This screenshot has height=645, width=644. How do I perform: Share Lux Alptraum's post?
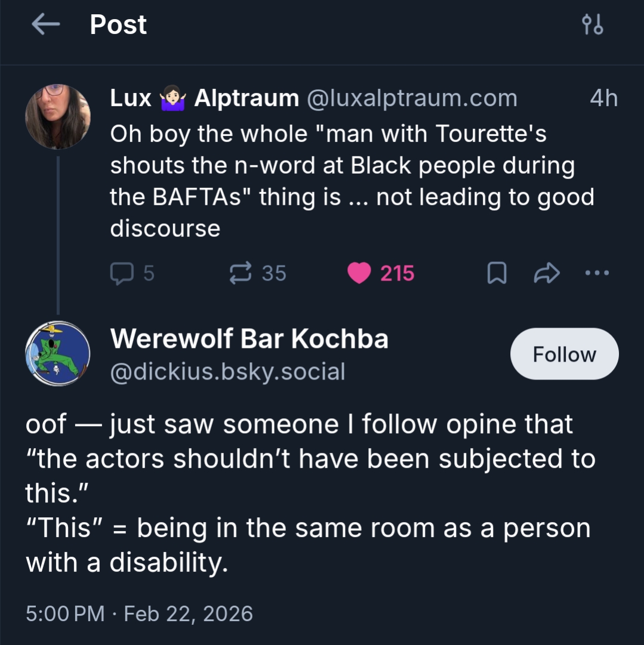(547, 273)
